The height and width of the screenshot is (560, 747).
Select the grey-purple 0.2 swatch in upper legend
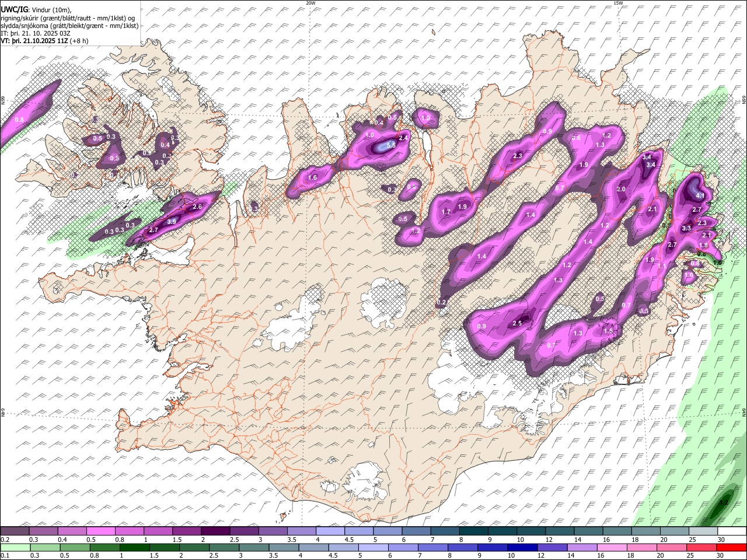[15, 531]
